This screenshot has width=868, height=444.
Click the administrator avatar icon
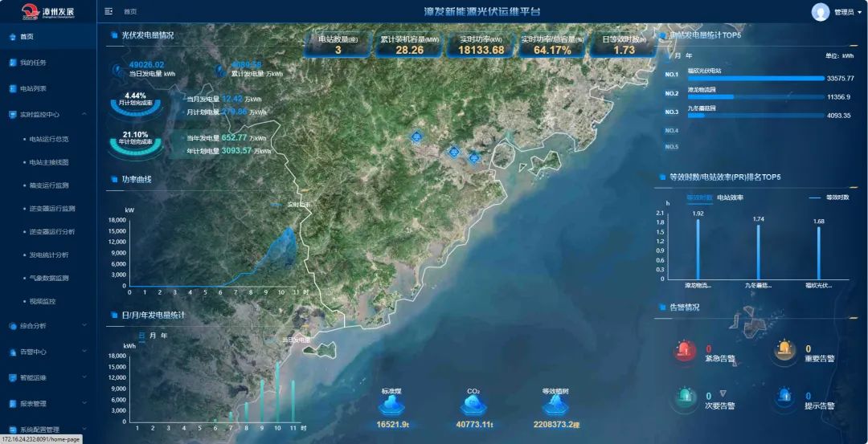821,11
